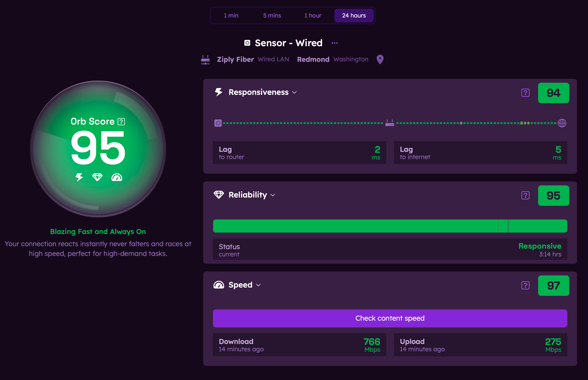Select the 1 hour time range

point(312,16)
